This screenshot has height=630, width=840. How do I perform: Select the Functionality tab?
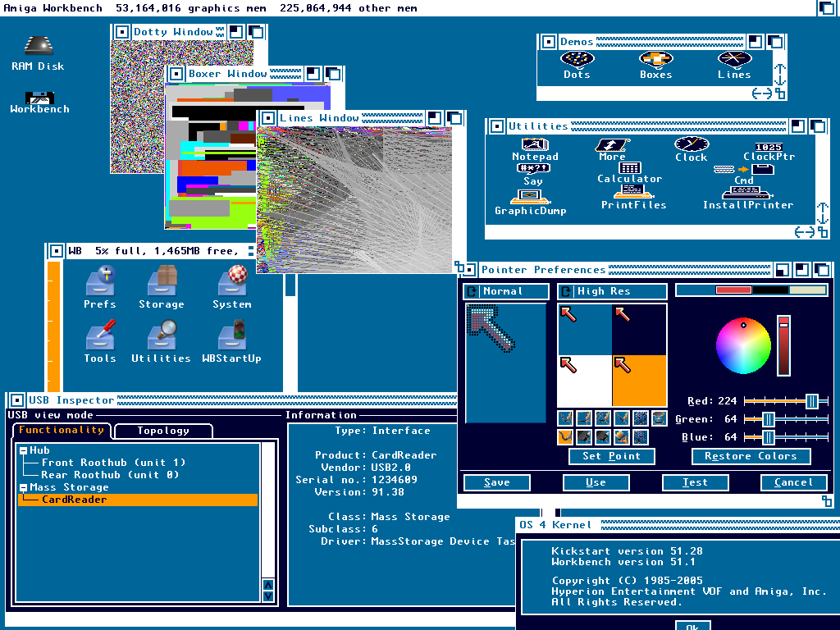(x=62, y=430)
